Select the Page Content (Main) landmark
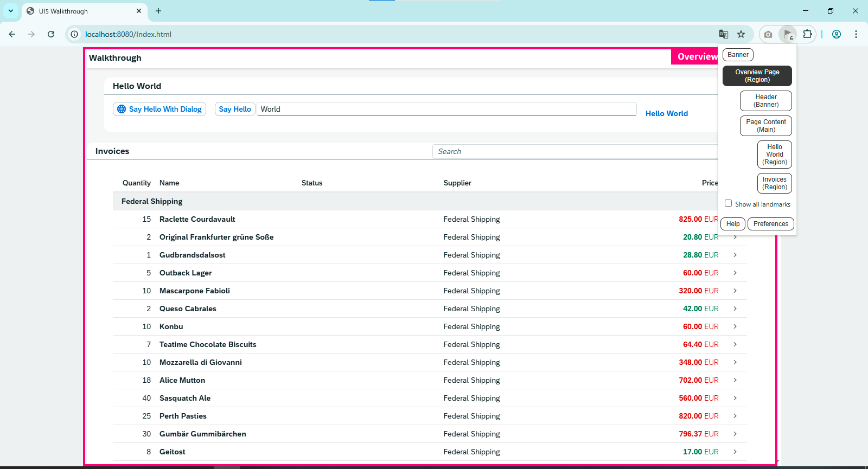868x469 pixels. tap(766, 126)
